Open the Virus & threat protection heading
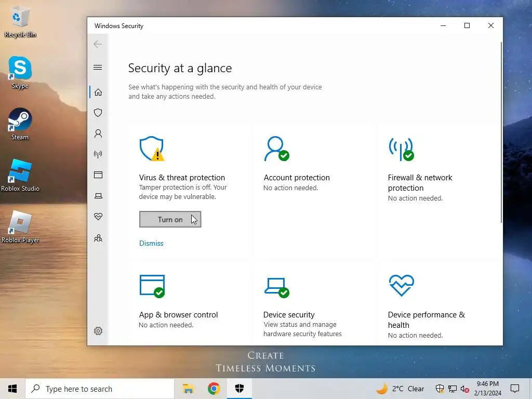This screenshot has height=399, width=532. 182,178
